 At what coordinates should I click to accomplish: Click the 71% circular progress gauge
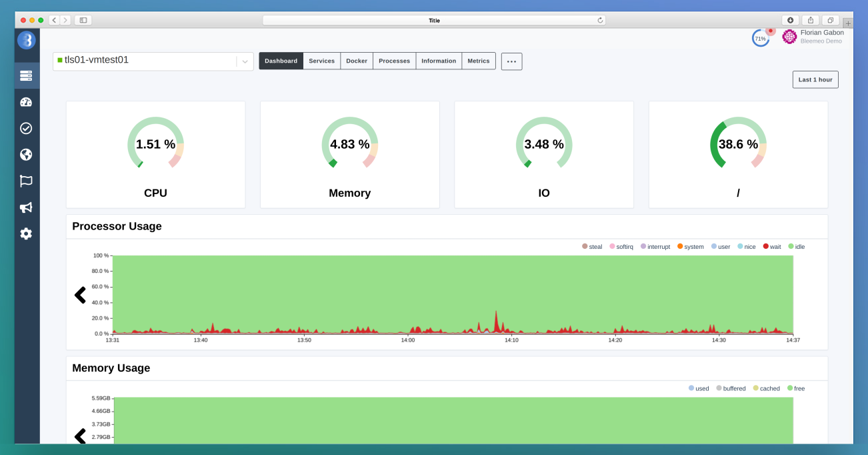click(x=761, y=38)
